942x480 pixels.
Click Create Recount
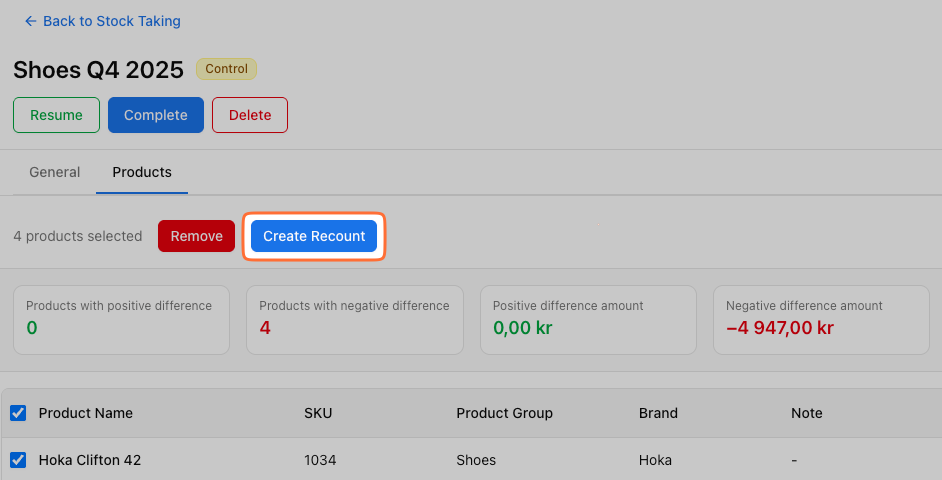tap(314, 236)
